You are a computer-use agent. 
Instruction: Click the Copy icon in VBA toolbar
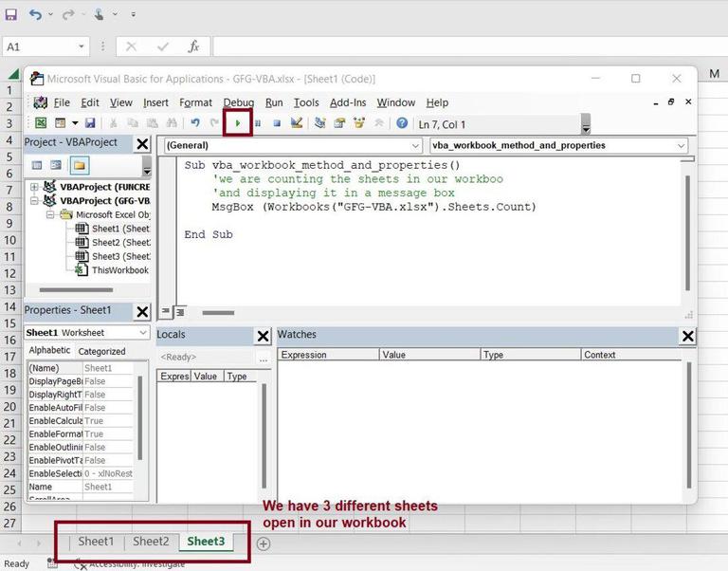(x=133, y=123)
